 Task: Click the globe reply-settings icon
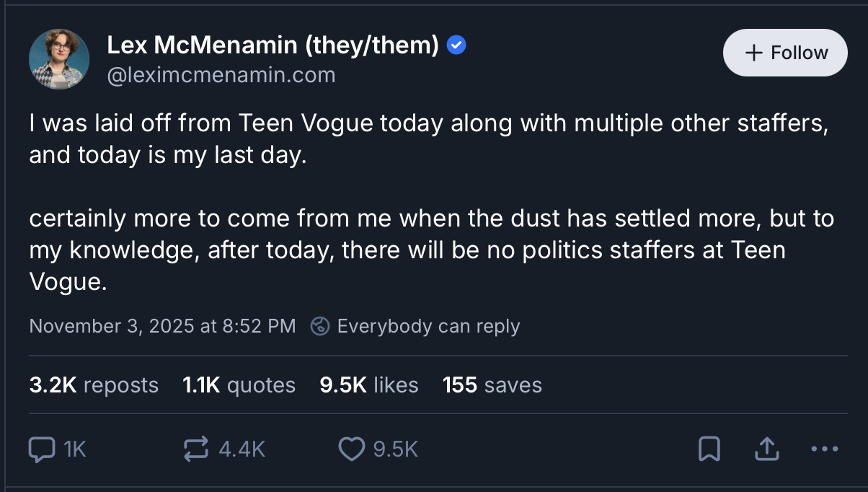point(319,326)
